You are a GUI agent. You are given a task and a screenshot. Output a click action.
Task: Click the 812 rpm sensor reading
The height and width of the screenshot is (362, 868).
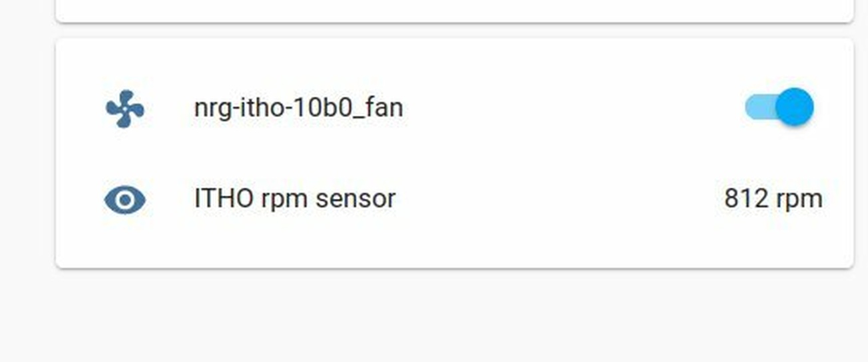coord(773,199)
